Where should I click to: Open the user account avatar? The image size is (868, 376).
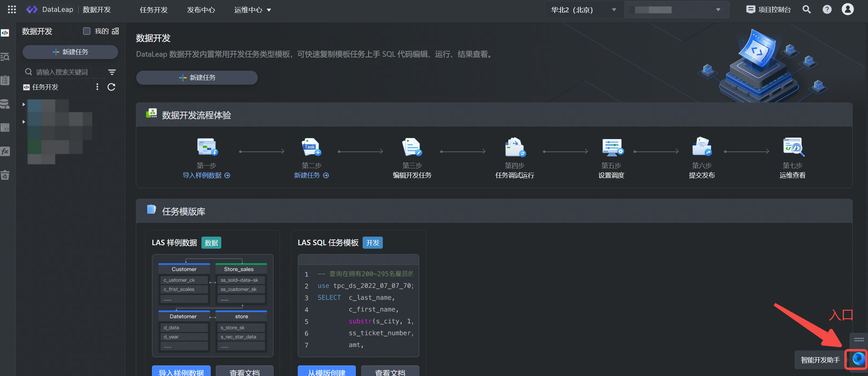click(848, 10)
